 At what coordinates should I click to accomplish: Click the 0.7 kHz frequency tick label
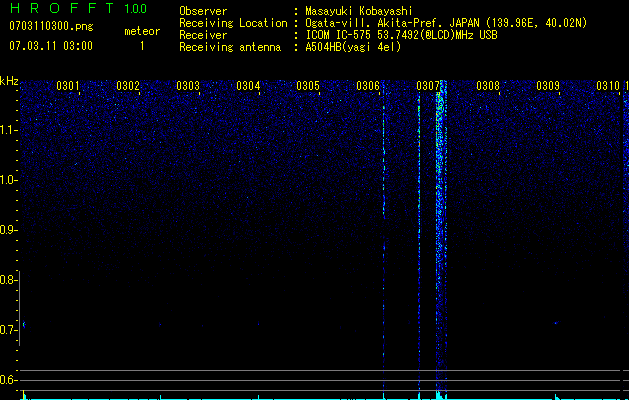8,330
